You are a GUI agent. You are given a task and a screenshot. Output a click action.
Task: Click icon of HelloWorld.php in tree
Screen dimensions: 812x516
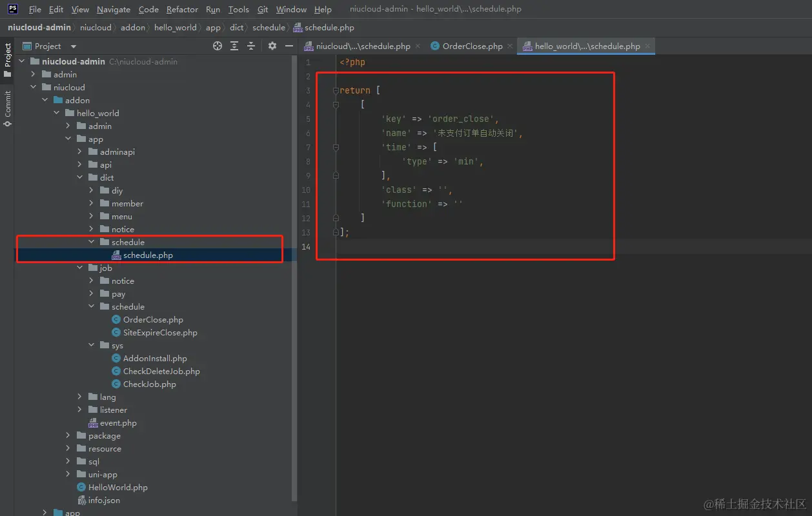click(81, 487)
